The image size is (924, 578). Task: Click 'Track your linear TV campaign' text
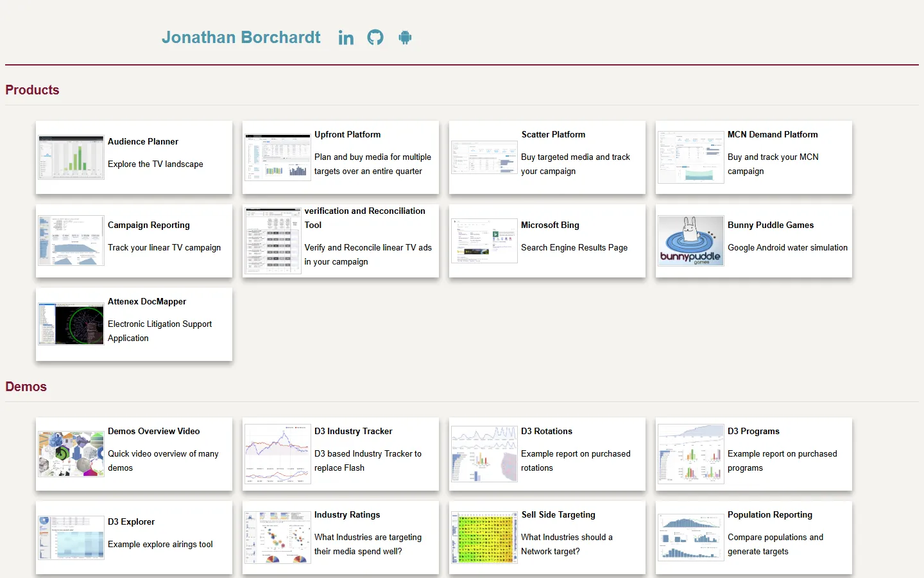coord(164,247)
